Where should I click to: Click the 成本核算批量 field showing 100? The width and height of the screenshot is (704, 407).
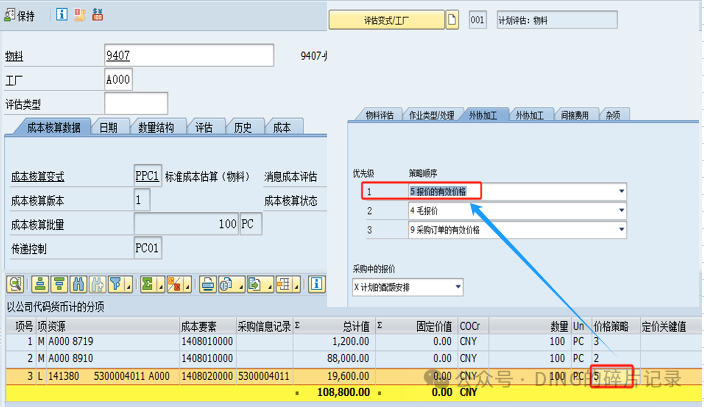point(186,224)
